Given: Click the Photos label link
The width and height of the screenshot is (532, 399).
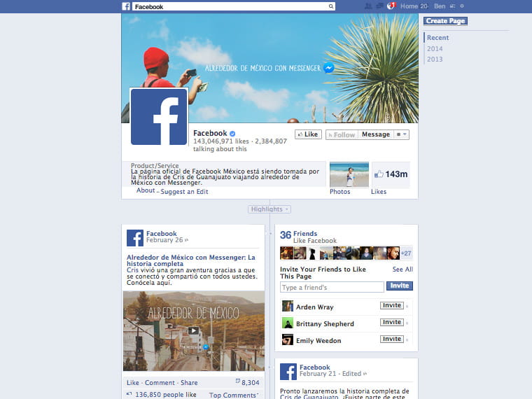Looking at the screenshot, I should [340, 192].
